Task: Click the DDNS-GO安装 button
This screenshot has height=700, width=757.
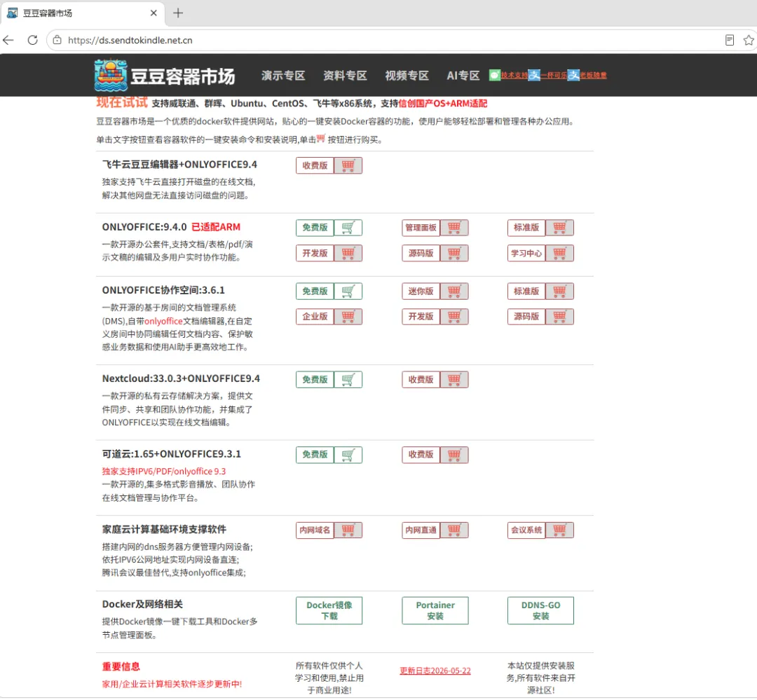Action: pos(540,611)
